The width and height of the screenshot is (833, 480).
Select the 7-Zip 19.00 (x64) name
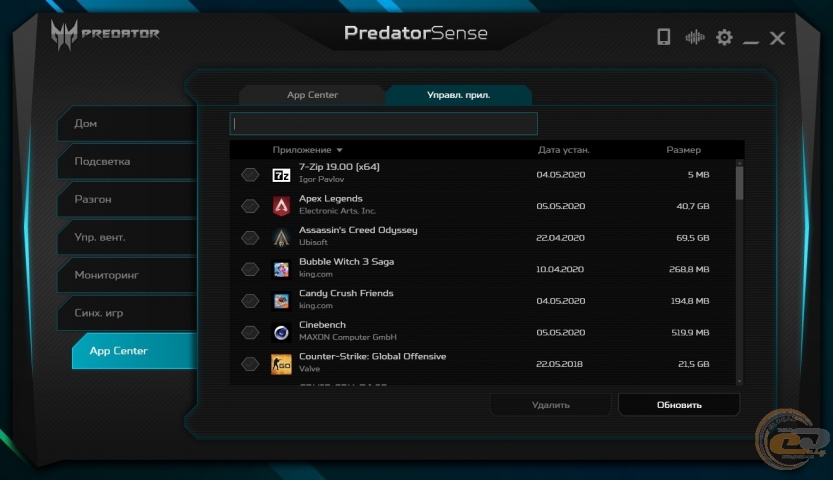(339, 167)
